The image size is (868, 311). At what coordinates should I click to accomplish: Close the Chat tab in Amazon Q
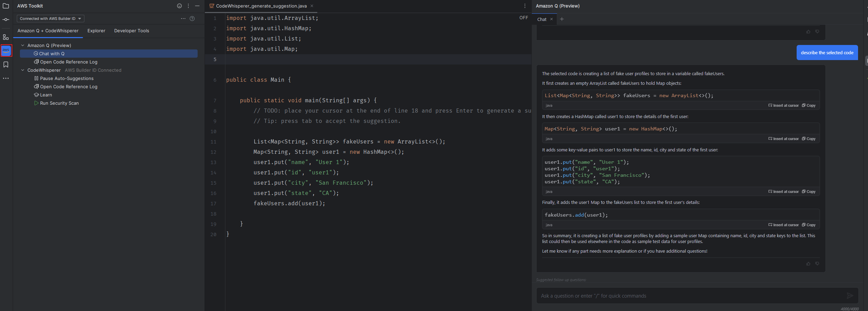coord(551,19)
